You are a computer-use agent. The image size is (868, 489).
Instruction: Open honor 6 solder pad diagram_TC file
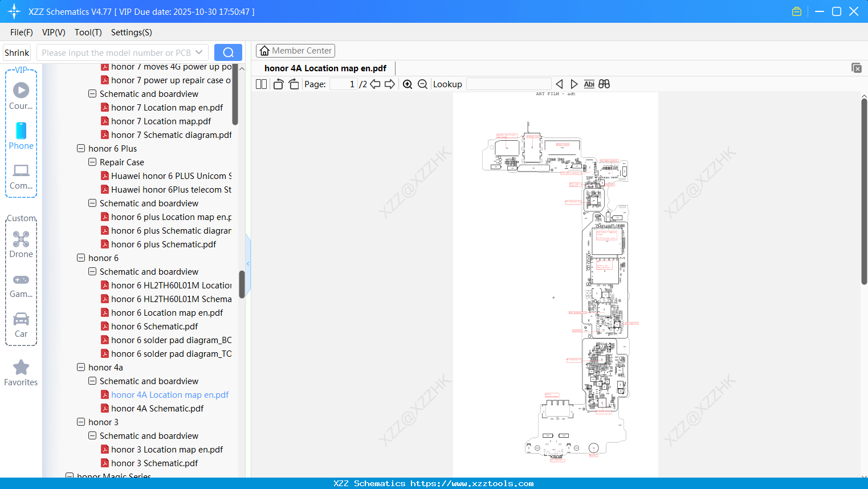171,354
